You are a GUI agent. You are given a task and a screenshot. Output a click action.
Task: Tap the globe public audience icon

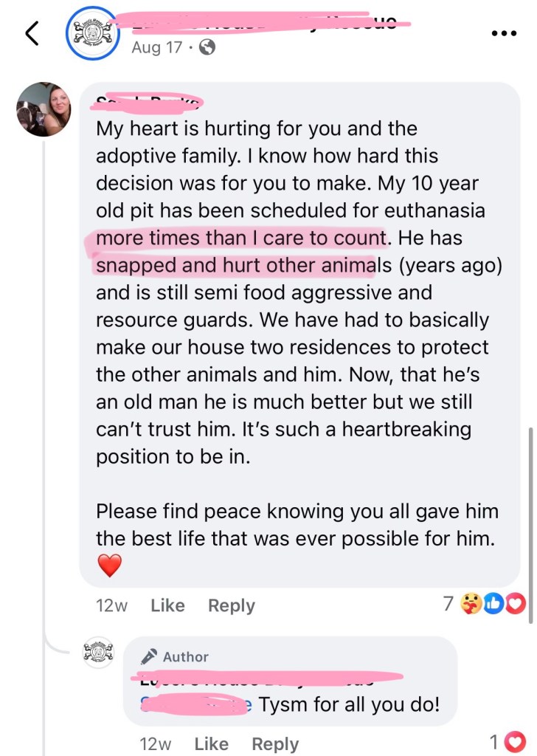click(x=208, y=48)
